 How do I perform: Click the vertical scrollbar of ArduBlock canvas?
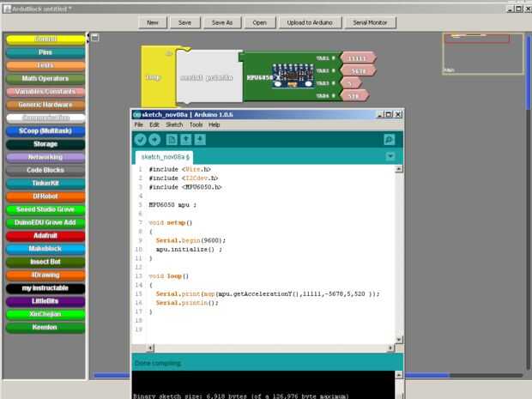(529, 73)
